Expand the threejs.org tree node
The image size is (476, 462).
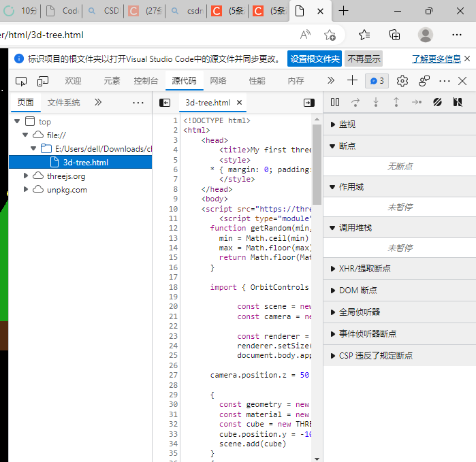coord(27,176)
